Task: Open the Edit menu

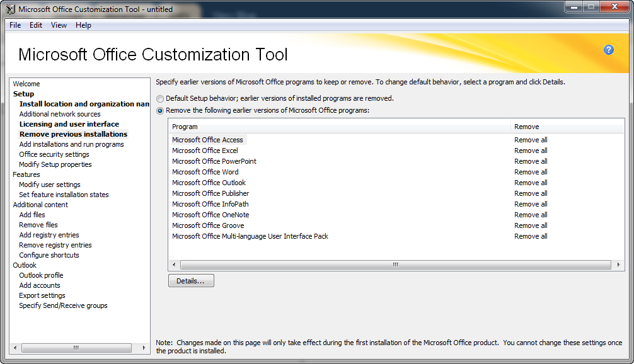Action: (x=35, y=25)
